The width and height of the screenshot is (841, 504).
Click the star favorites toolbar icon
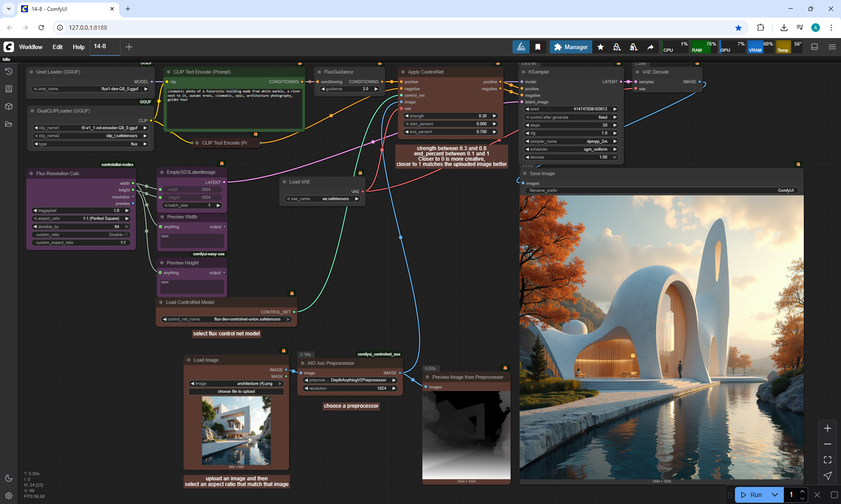(601, 47)
